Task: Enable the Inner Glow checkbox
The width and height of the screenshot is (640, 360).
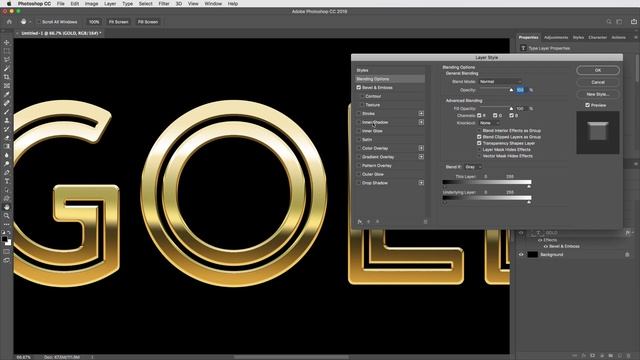Action: click(x=359, y=131)
